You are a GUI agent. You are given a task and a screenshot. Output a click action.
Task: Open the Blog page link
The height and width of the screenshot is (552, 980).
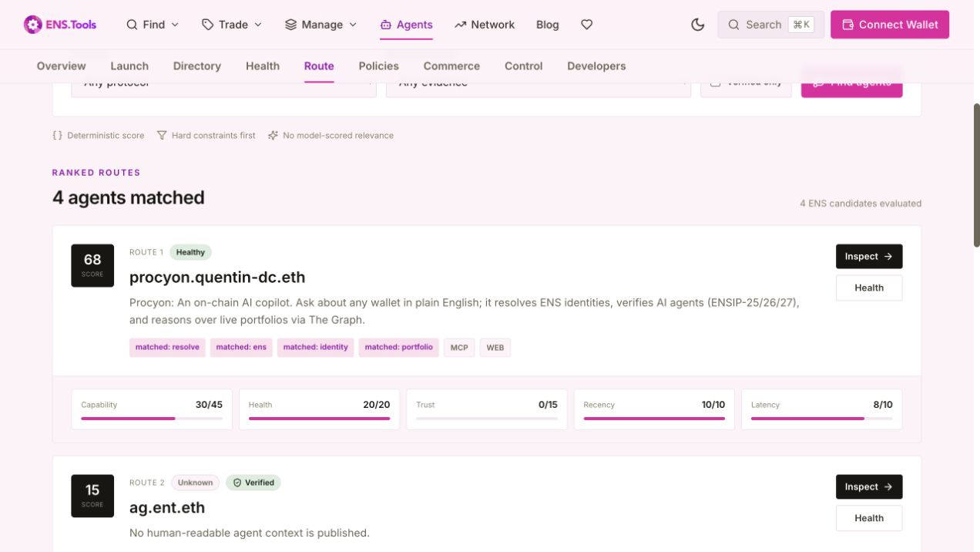coord(548,25)
